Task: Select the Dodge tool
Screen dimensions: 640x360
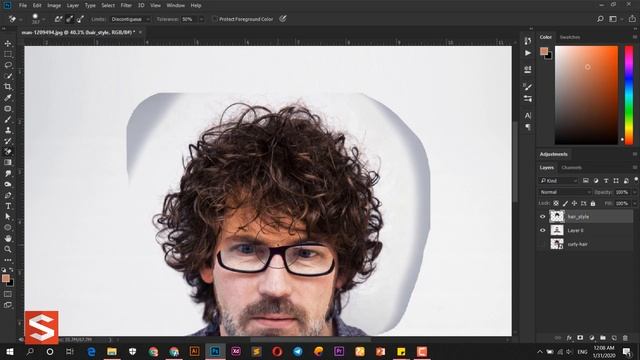Action: click(x=8, y=184)
